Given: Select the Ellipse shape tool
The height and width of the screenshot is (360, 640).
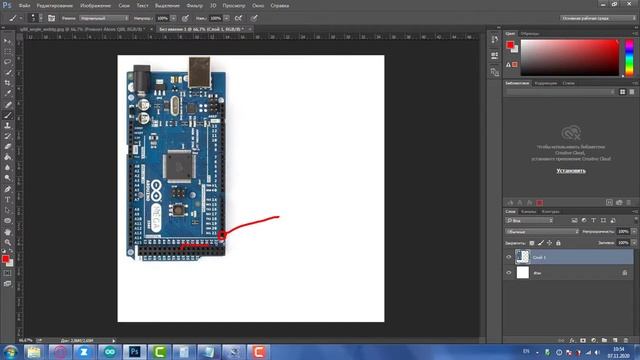Looking at the screenshot, I should tap(7, 221).
